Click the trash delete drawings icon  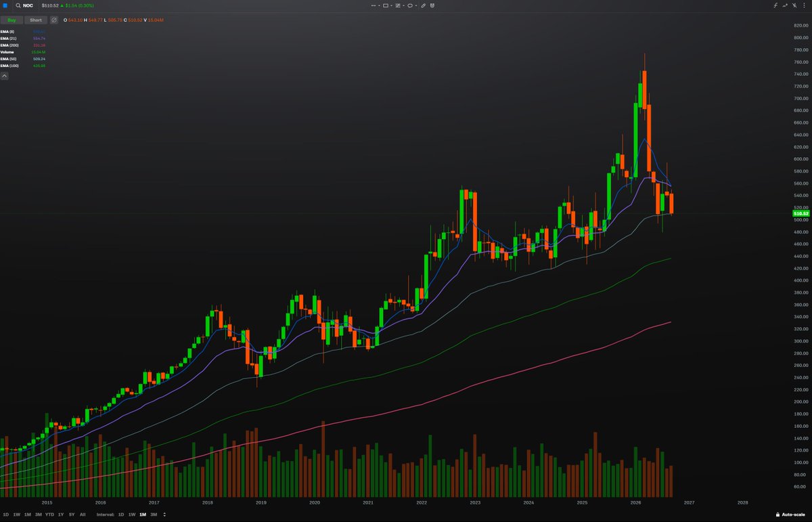tap(432, 5)
